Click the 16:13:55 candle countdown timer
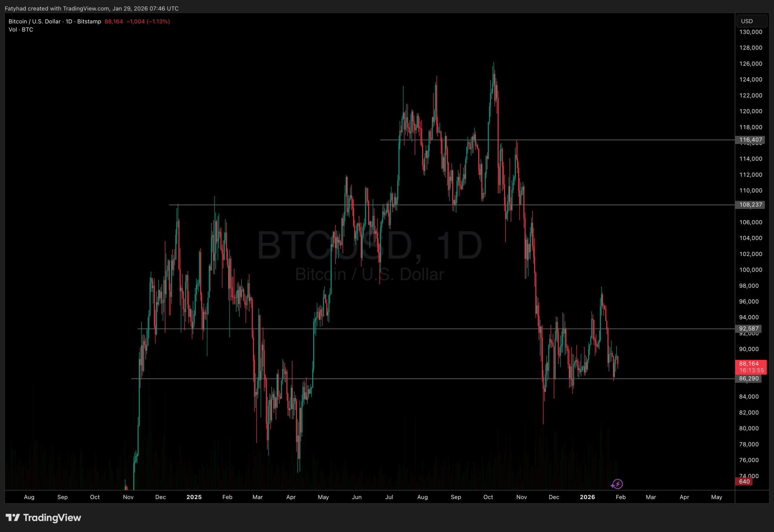Screen dimensions: 774x532 point(751,370)
